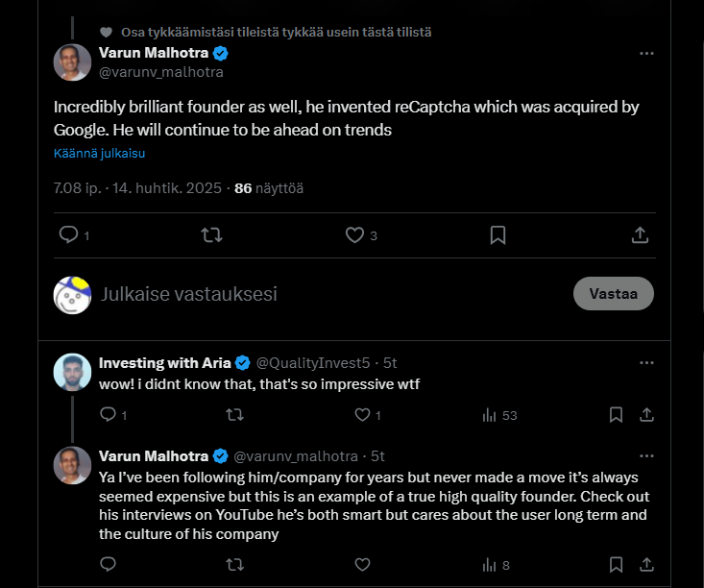The height and width of the screenshot is (588, 704).
Task: Open the @varunv_malhotra handle link
Action: tap(161, 72)
